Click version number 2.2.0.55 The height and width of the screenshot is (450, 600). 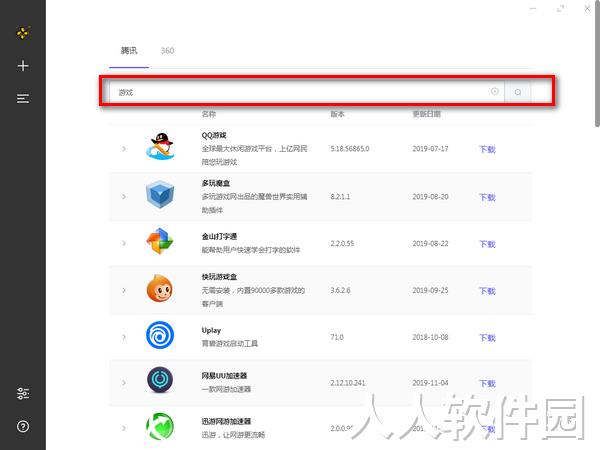coord(342,243)
